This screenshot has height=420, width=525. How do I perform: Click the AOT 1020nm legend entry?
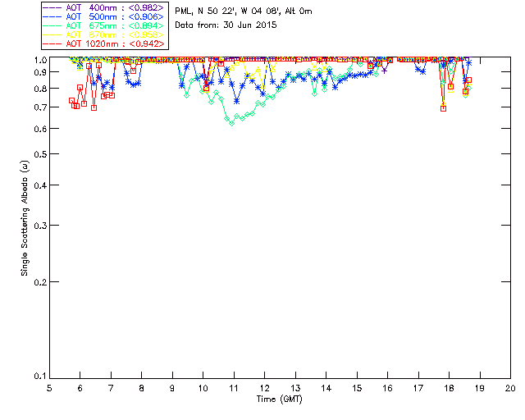[103, 43]
